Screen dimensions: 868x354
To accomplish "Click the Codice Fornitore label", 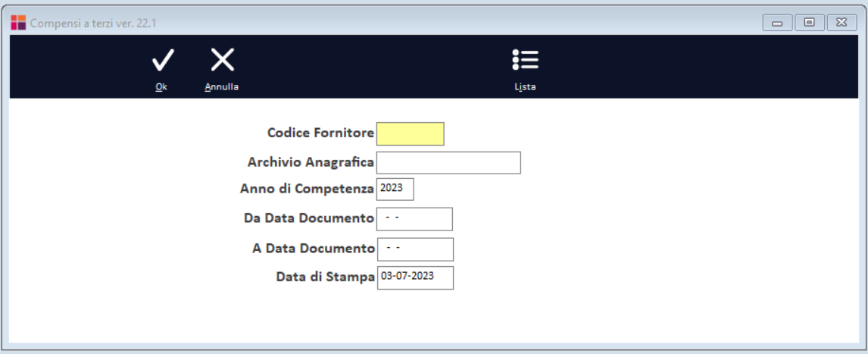I will click(320, 133).
